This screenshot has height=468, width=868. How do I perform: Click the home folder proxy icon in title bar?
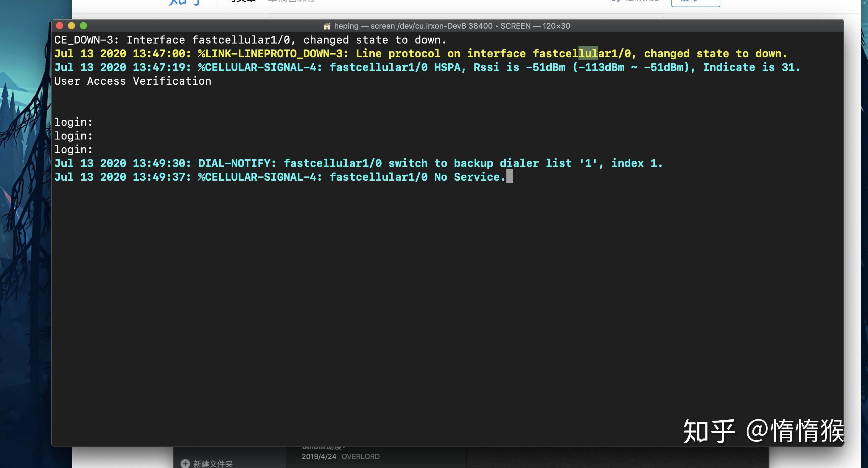326,26
